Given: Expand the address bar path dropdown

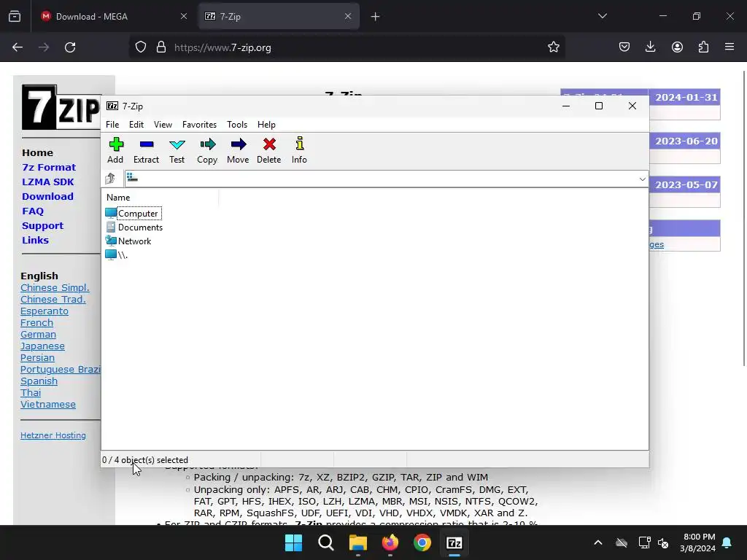Looking at the screenshot, I should click(642, 179).
